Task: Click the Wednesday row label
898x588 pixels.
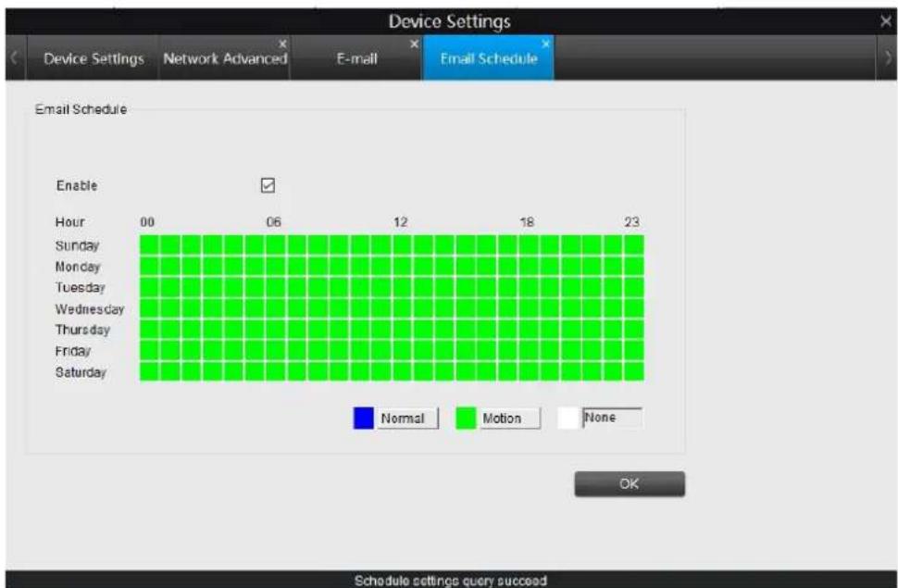Action: (90, 309)
